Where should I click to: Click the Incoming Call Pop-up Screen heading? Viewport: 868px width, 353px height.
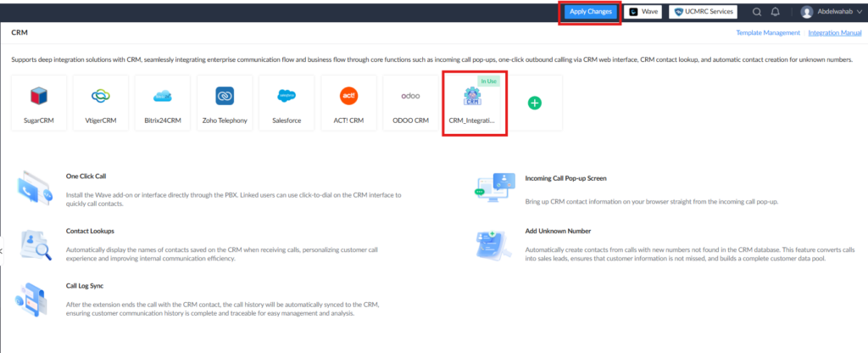[565, 178]
